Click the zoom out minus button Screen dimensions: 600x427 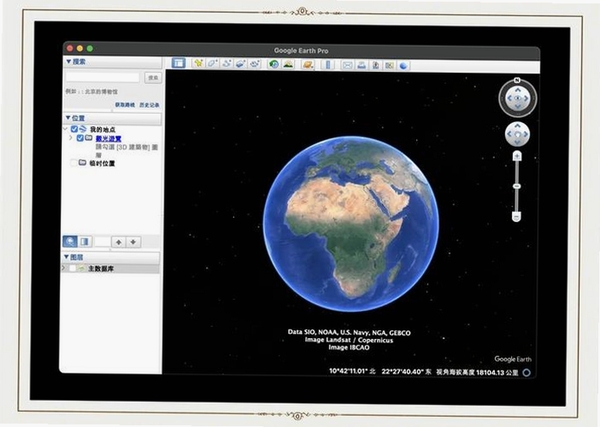(x=517, y=217)
